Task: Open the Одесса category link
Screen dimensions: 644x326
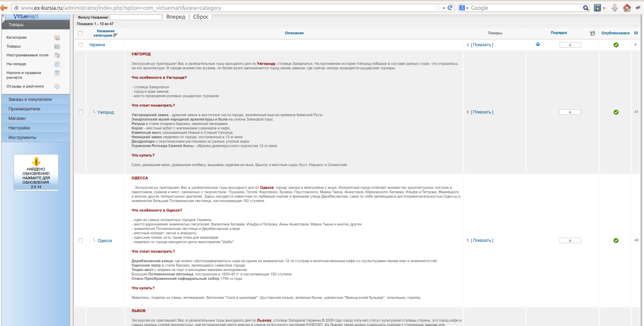Action: pyautogui.click(x=105, y=241)
